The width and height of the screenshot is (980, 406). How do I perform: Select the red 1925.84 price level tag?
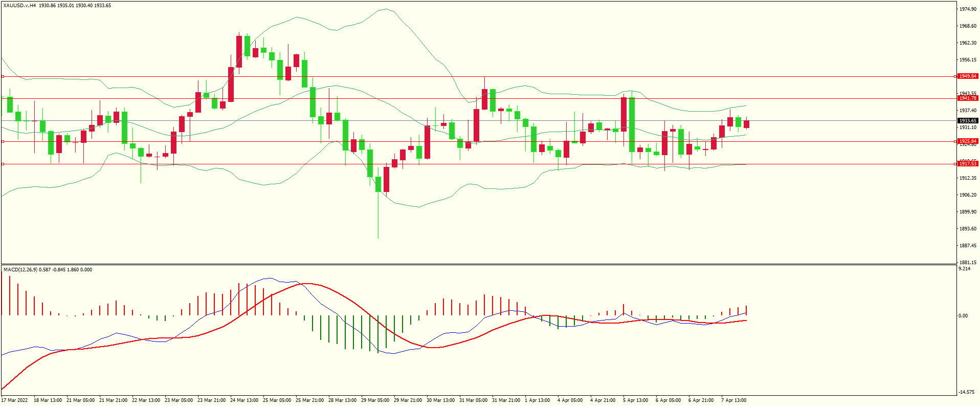click(967, 141)
